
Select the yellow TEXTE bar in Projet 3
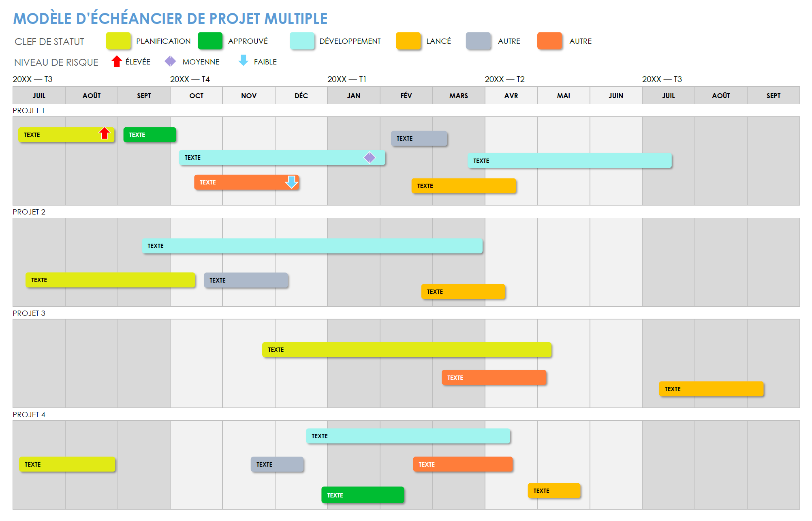tap(406, 346)
